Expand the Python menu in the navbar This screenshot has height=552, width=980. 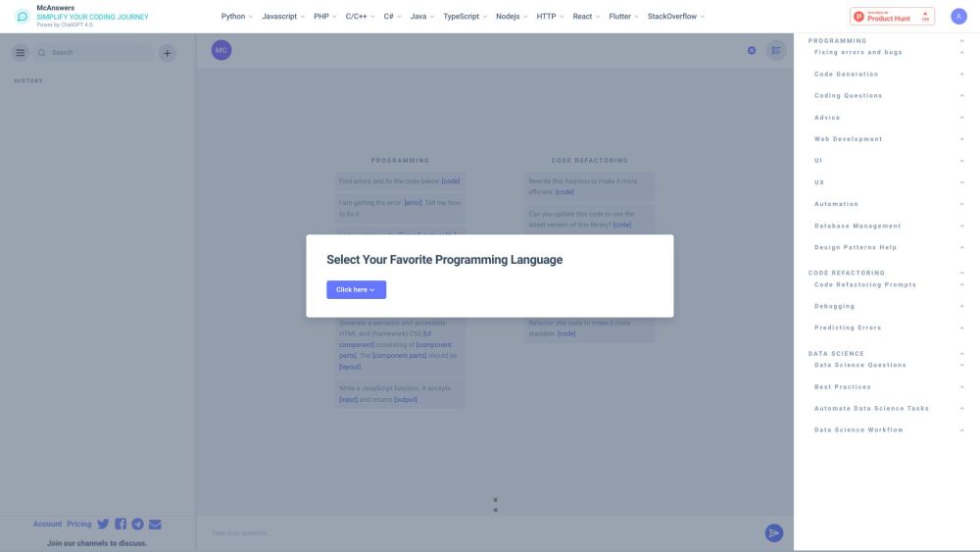point(236,17)
